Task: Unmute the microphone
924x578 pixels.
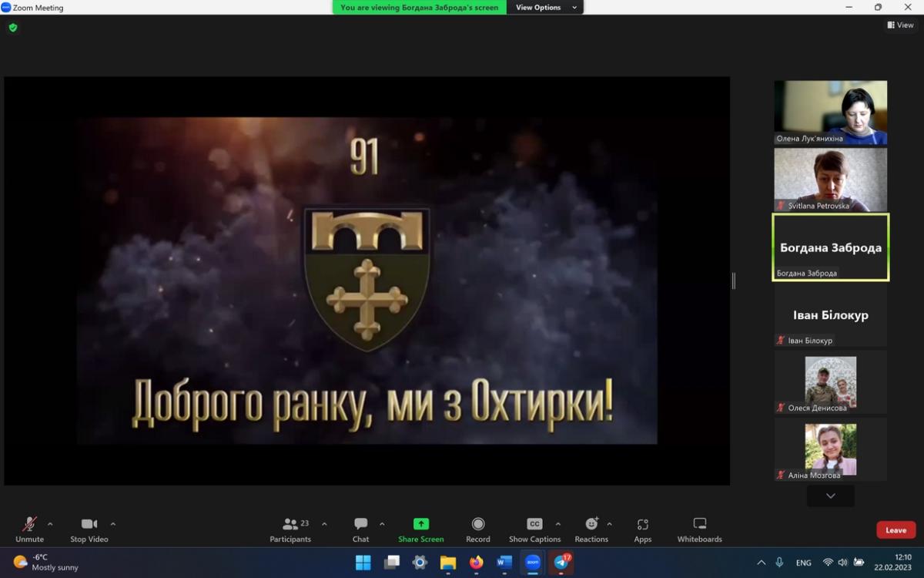Action: pos(29,524)
